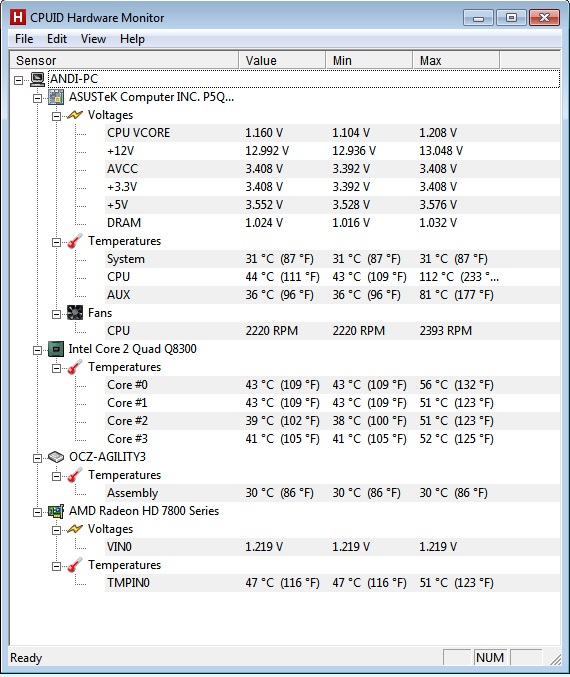The image size is (570, 677).
Task: Click the Intel Core 2 Quad chip icon
Action: tap(56, 349)
